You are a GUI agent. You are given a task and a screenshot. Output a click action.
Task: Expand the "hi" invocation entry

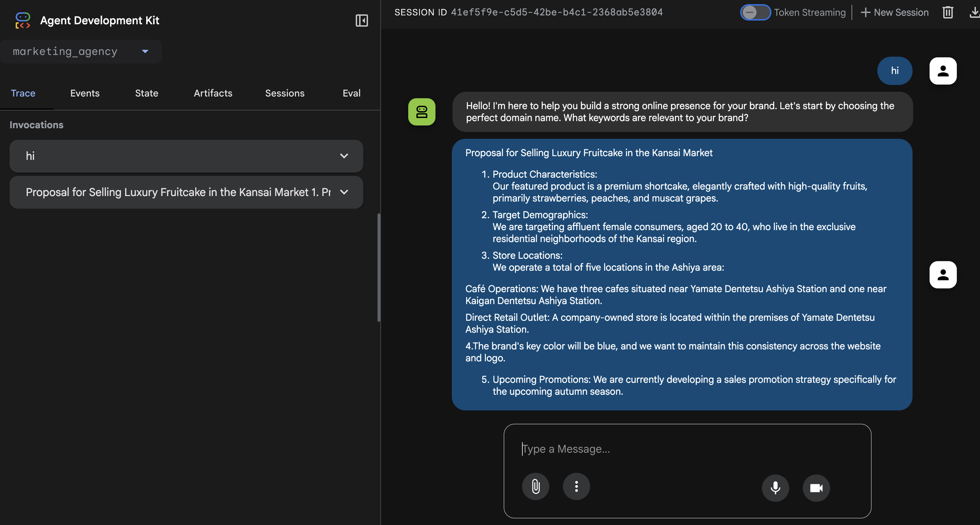click(x=344, y=156)
